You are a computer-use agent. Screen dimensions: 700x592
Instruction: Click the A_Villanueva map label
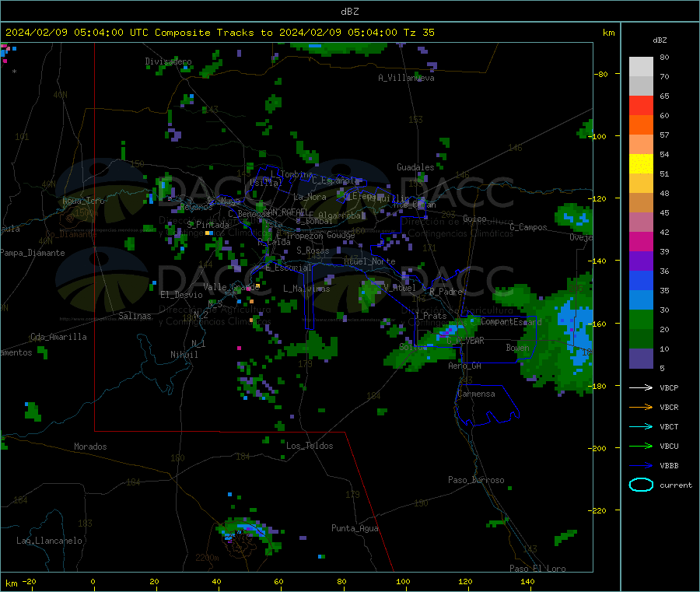406,78
